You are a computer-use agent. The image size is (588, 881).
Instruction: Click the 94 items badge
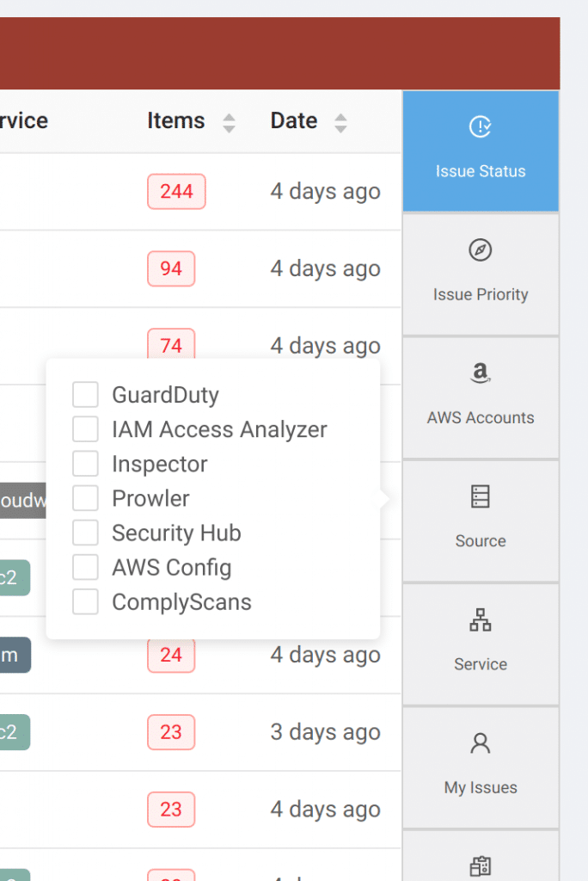coord(171,268)
